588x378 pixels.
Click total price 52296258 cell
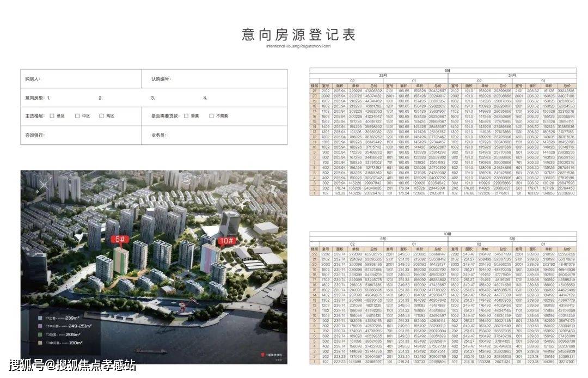566,254
